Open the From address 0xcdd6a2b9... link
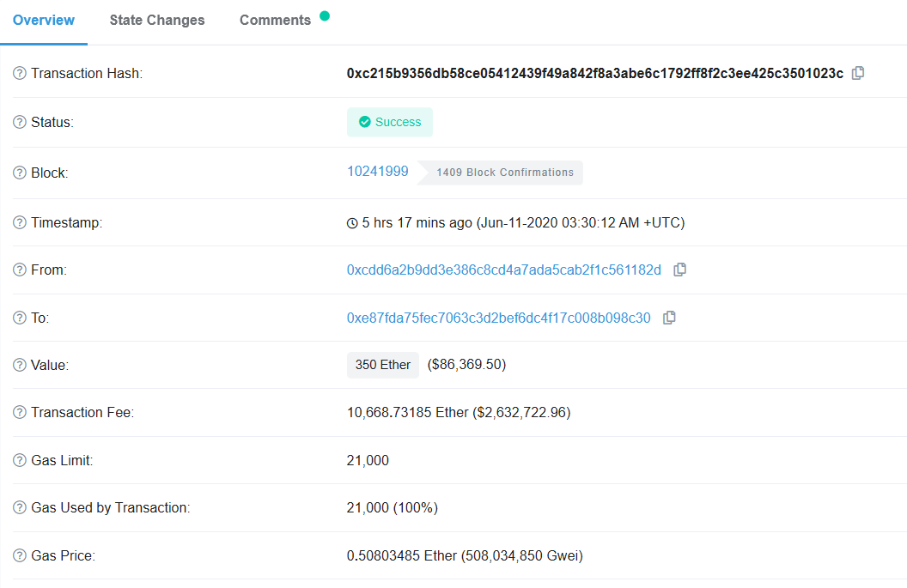Viewport: 907px width, 588px height. tap(504, 270)
